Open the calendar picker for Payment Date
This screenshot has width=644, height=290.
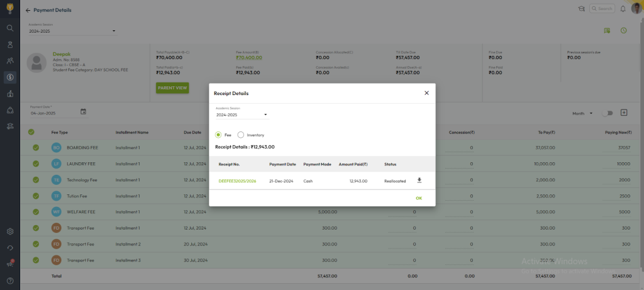point(83,112)
